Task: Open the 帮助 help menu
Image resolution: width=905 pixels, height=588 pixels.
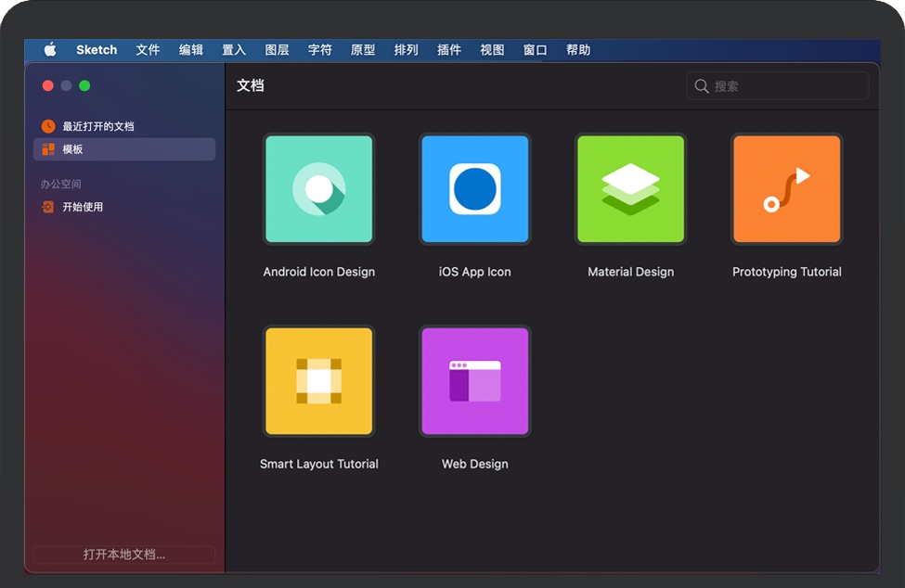Action: point(578,50)
